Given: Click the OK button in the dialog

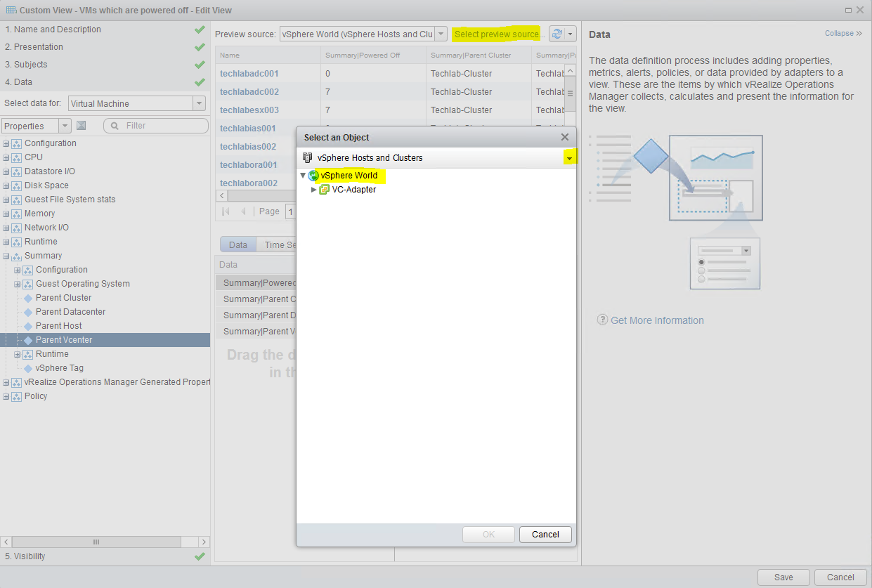Looking at the screenshot, I should [x=488, y=535].
